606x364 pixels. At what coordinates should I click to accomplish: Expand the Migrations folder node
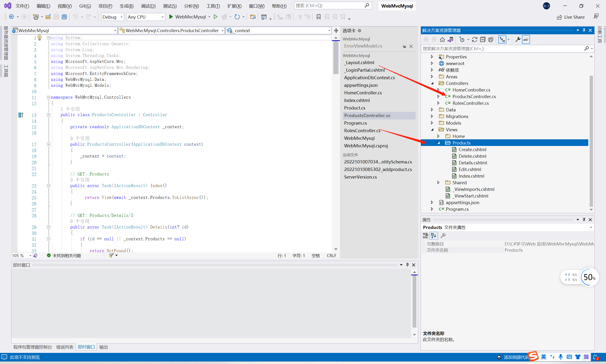tap(432, 116)
